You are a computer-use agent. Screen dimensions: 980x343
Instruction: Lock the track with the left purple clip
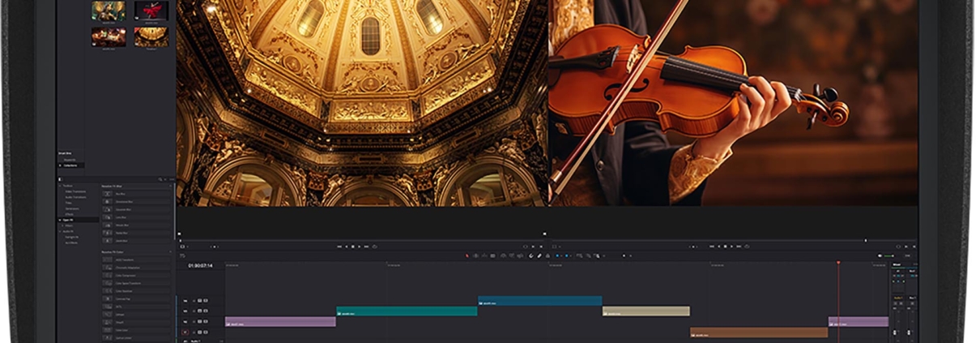coord(194,322)
